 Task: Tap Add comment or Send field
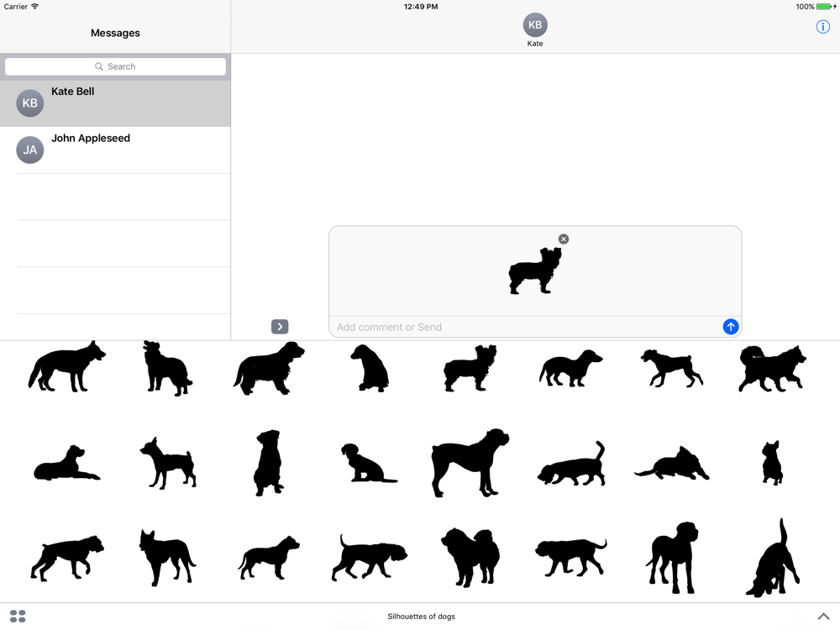pyautogui.click(x=525, y=327)
